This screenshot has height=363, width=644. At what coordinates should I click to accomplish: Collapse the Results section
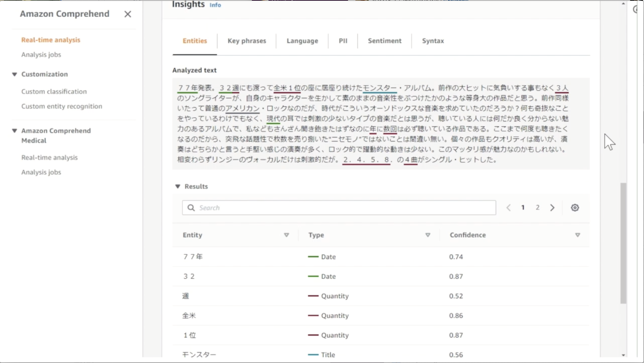click(x=178, y=186)
